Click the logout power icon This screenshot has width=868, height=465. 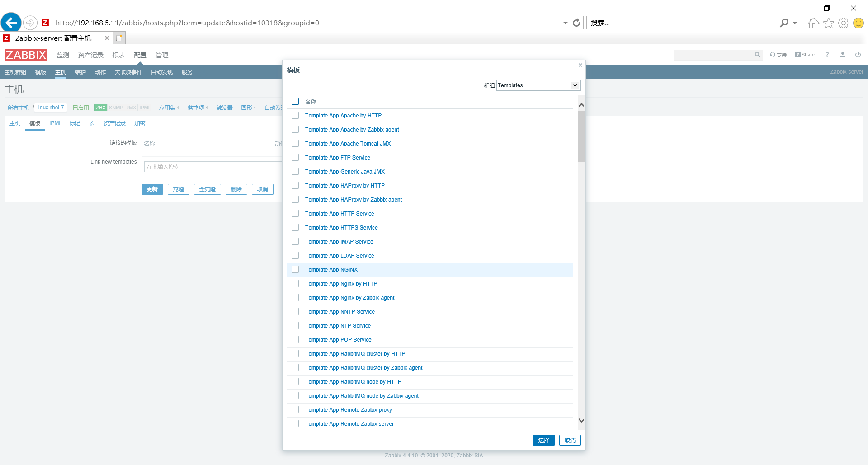click(x=858, y=55)
